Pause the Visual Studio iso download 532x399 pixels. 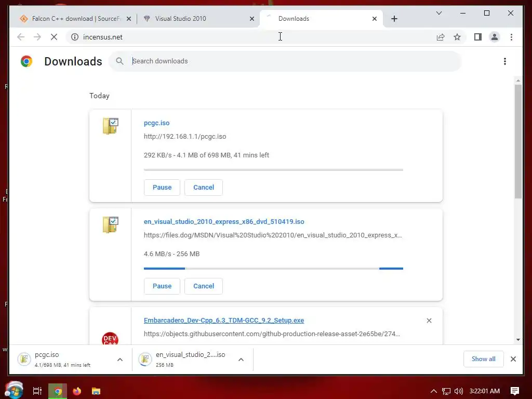pos(162,286)
